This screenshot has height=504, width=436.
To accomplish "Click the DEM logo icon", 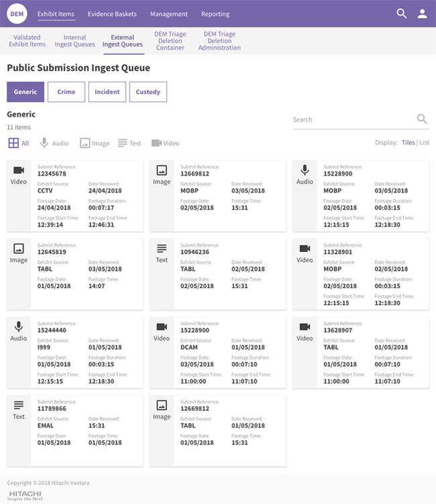I will point(17,13).
